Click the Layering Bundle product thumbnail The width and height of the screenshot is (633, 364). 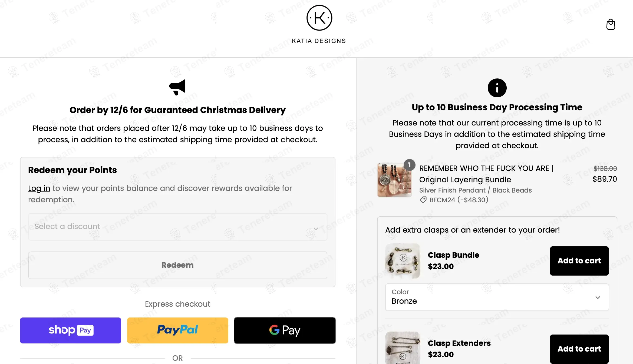coord(394,180)
